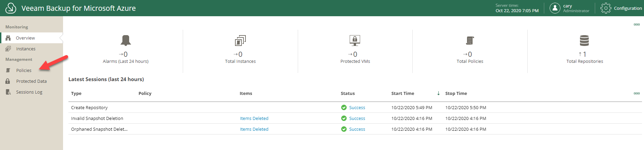Viewport: 644px width, 150px height.
Task: Open the Sessions Log page
Action: tap(29, 92)
